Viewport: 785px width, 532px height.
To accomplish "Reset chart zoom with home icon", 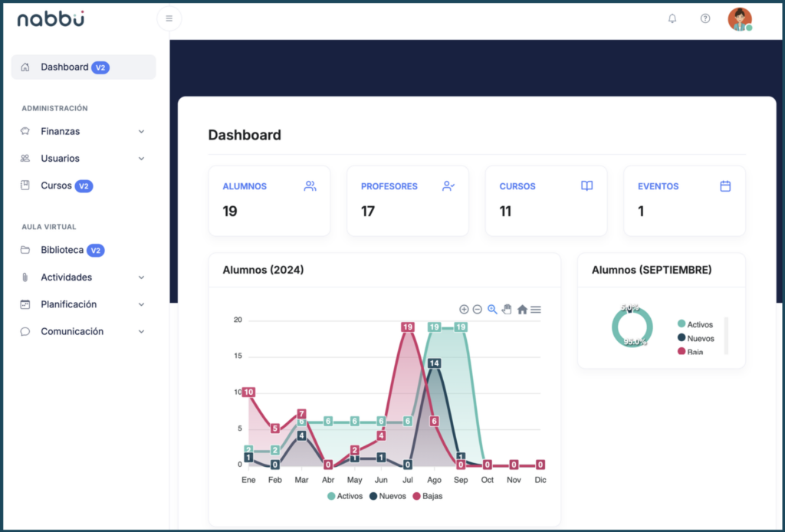I will (x=522, y=309).
